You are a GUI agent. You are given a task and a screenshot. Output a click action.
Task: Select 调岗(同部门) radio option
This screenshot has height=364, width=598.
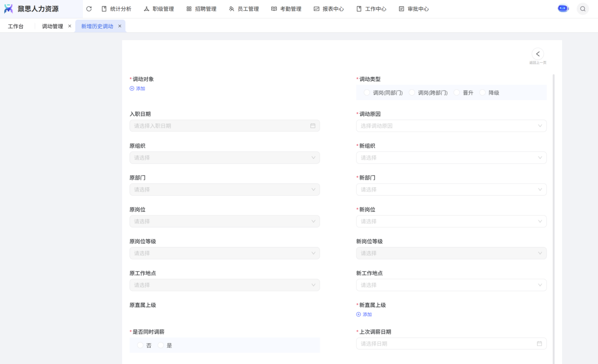point(367,93)
